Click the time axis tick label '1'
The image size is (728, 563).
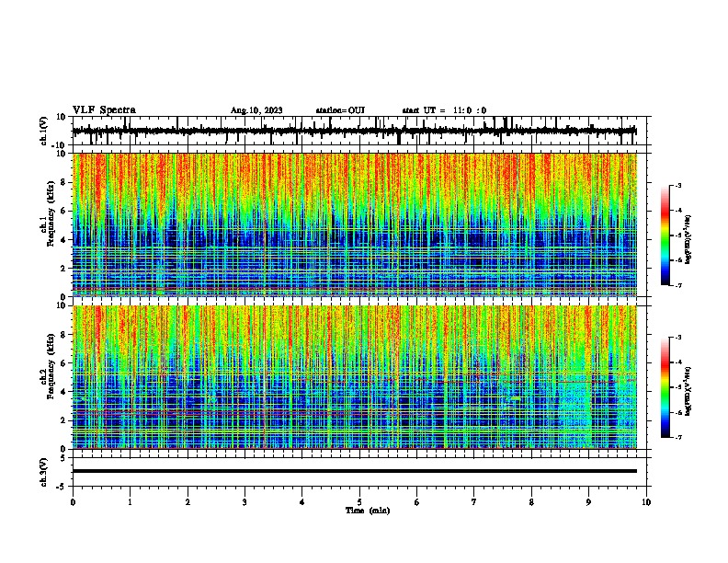(130, 501)
